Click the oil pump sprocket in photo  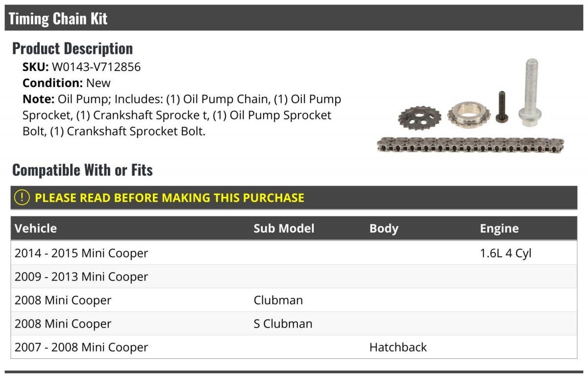click(416, 118)
